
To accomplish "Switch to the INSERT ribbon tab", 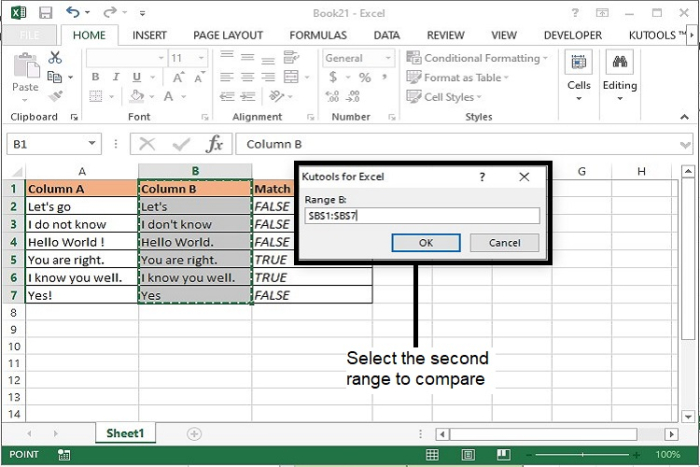I will point(149,35).
